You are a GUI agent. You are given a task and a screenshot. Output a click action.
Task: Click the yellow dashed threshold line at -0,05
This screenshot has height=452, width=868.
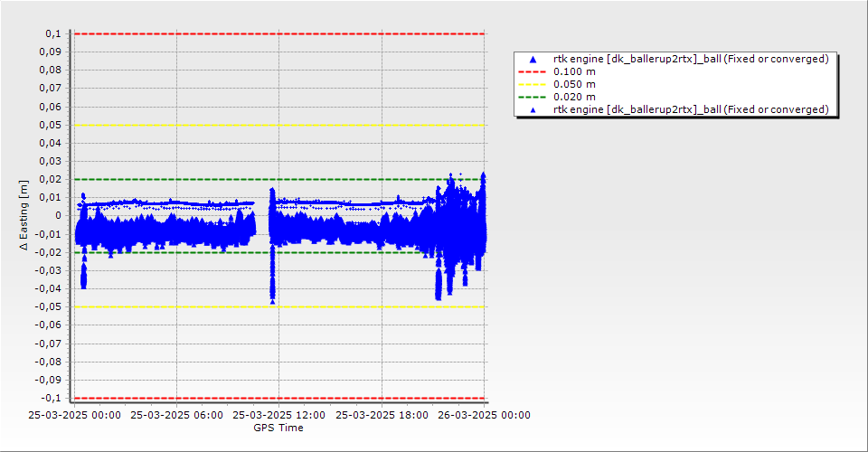279,307
